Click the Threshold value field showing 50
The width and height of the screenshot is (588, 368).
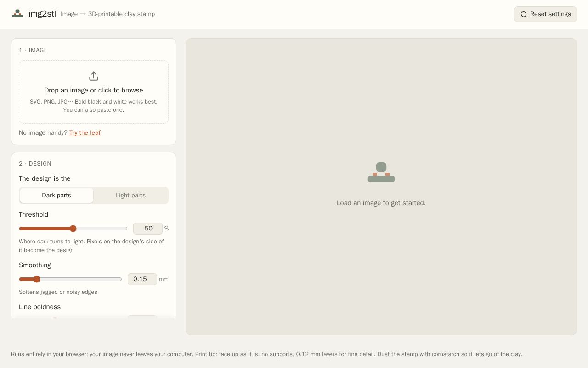pyautogui.click(x=148, y=229)
